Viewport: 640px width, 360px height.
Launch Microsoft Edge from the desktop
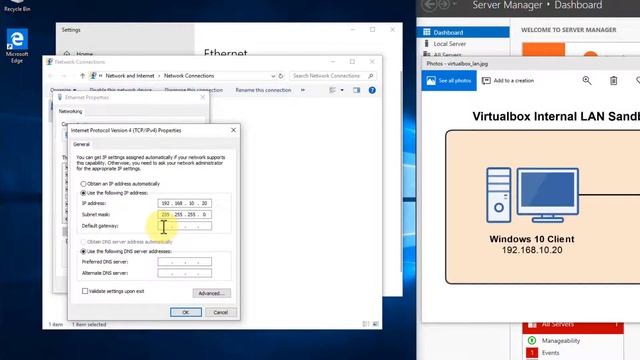(17, 45)
